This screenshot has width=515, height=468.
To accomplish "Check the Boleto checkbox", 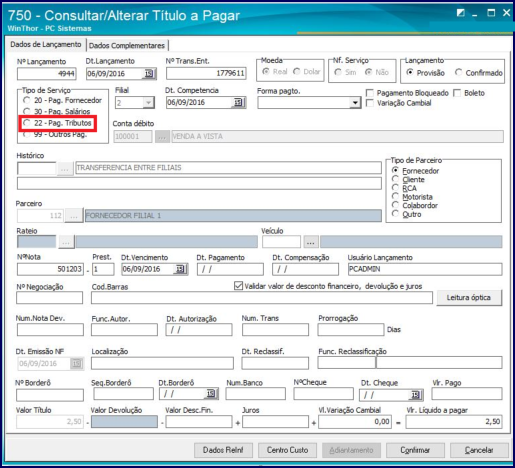I will 457,93.
